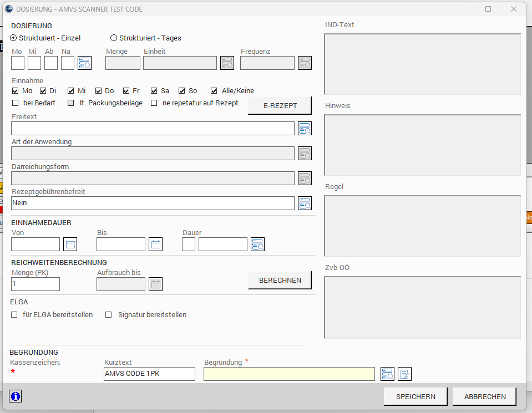Open lookup icon beside Begründung field

coord(387,374)
